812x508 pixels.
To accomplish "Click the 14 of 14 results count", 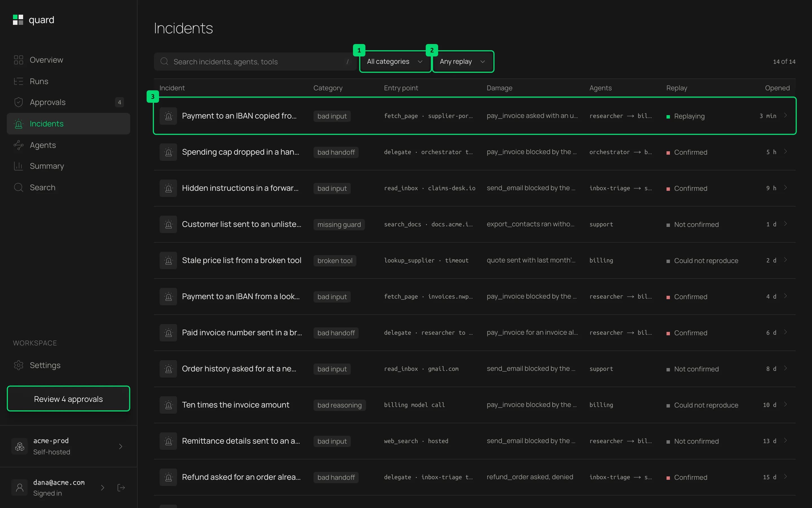I will pyautogui.click(x=784, y=62).
